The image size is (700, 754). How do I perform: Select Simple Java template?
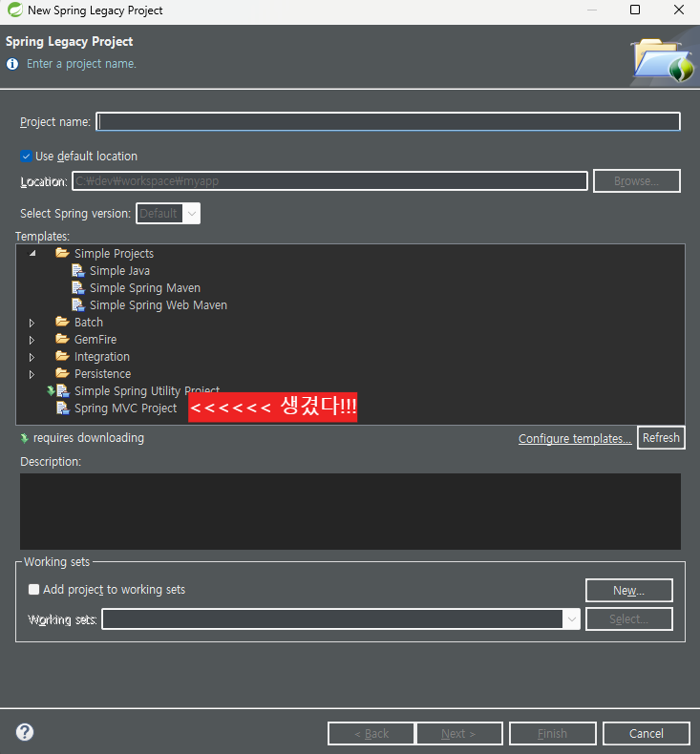tap(119, 271)
